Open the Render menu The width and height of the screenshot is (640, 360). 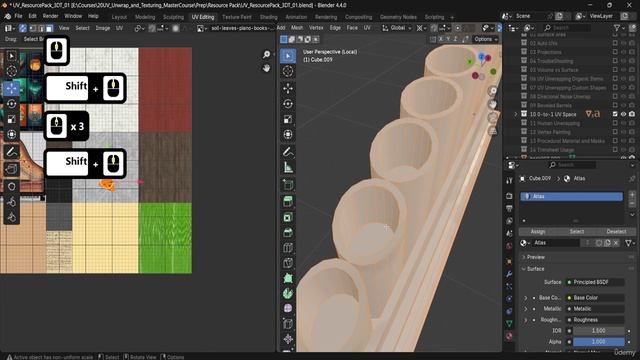[50, 16]
